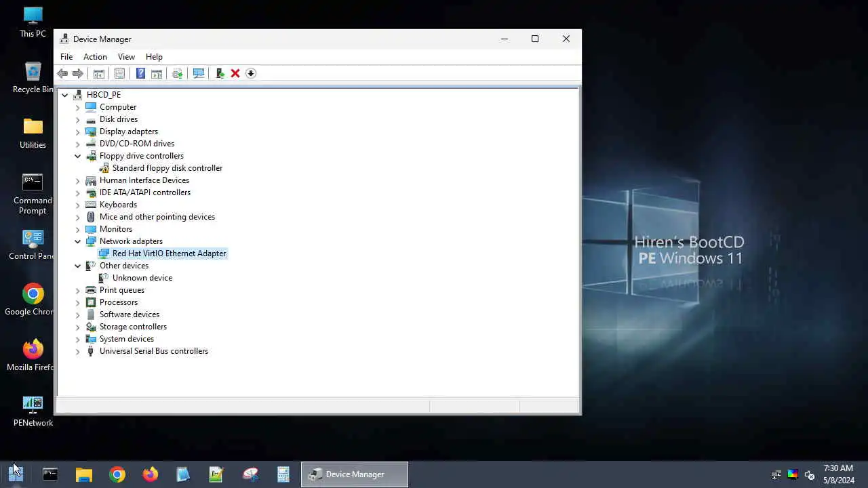
Task: Expand the Keyboards category
Action: [x=77, y=205]
